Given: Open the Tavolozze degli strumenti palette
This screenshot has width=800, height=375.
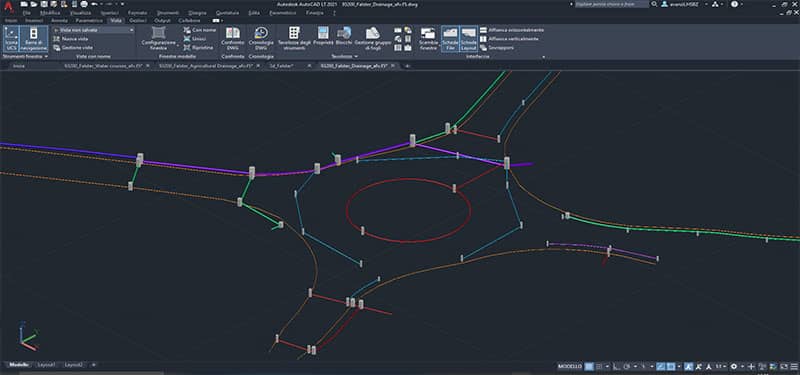Looking at the screenshot, I should click(x=294, y=38).
